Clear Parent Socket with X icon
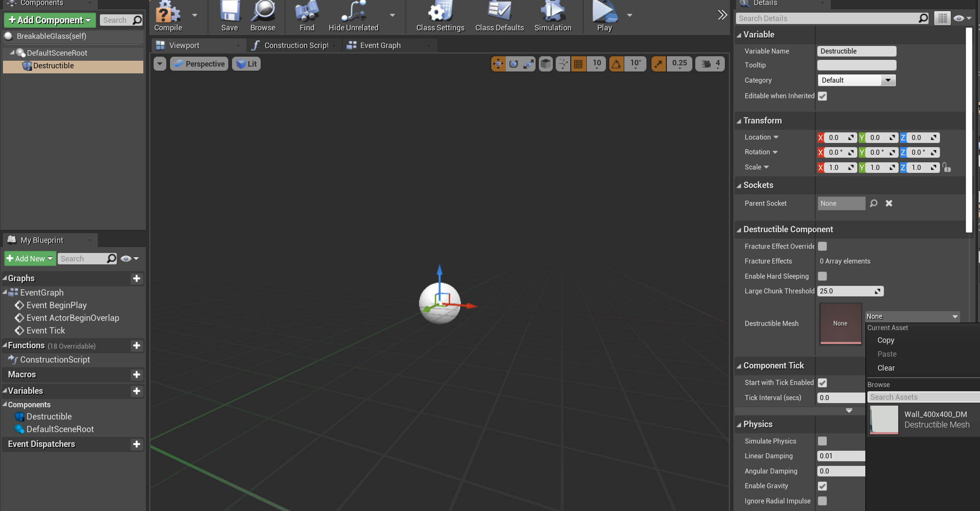The width and height of the screenshot is (980, 511). click(x=889, y=203)
